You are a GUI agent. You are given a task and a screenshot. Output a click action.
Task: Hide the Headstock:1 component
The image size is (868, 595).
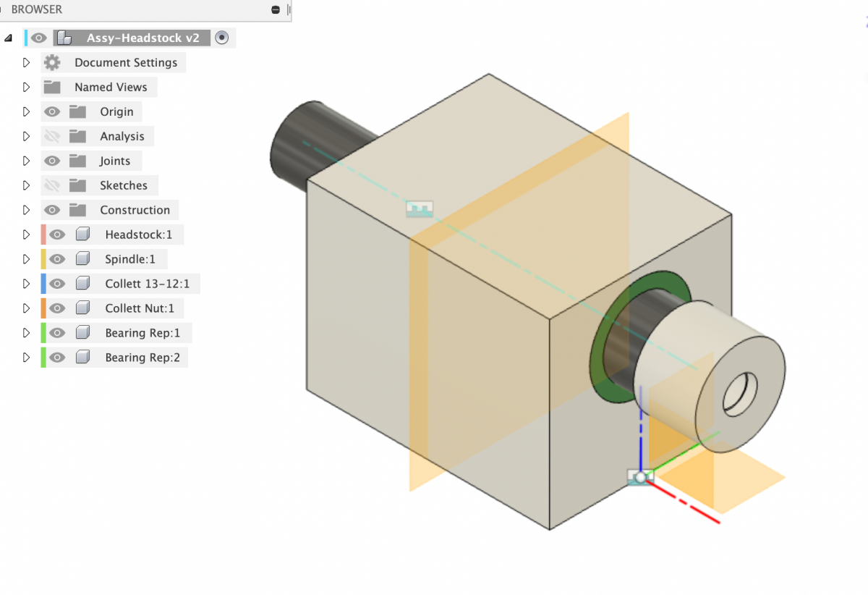[x=57, y=235]
